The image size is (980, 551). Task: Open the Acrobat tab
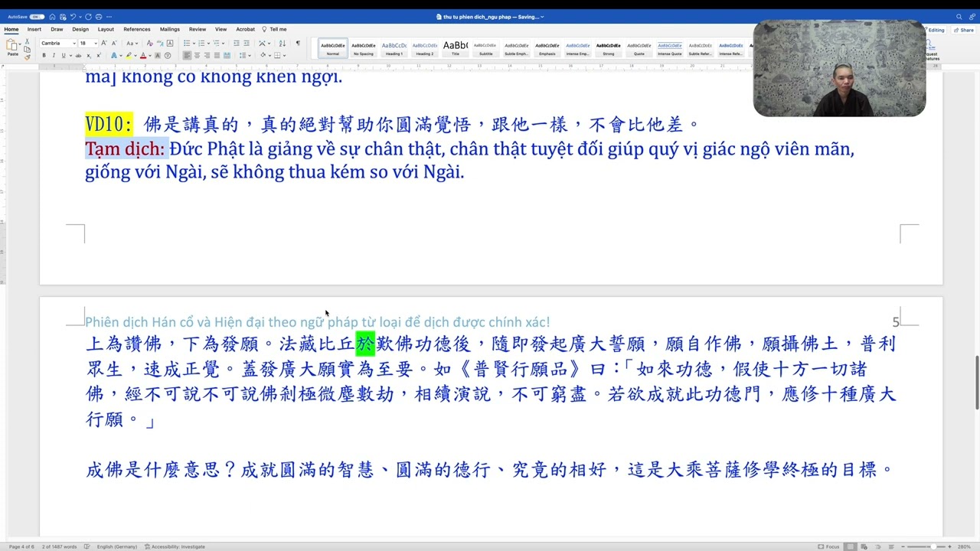245,29
